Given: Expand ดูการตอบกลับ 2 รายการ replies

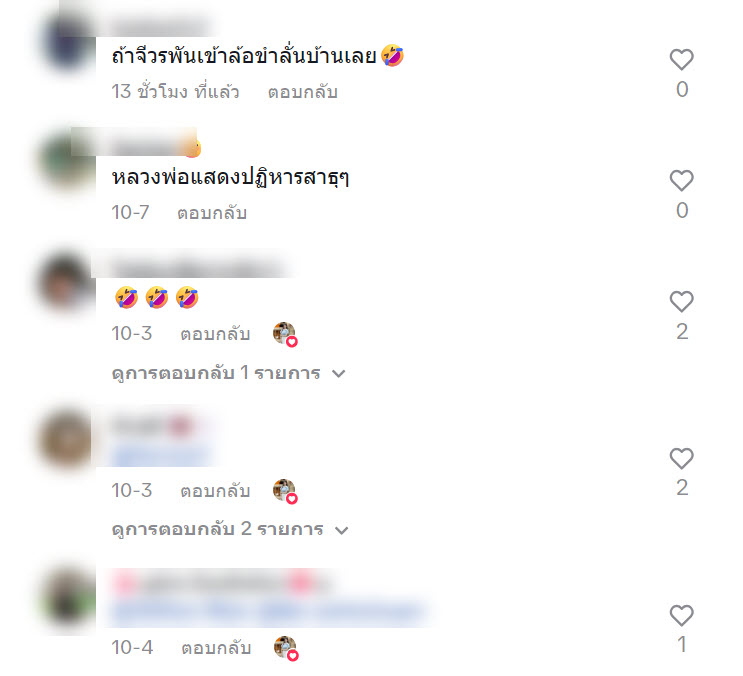Looking at the screenshot, I should 230,530.
